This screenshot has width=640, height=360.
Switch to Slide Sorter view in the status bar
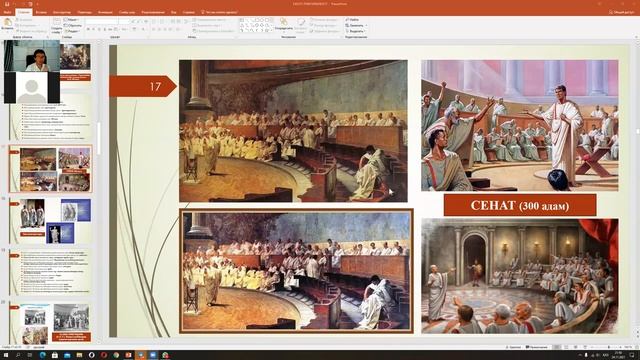566,347
